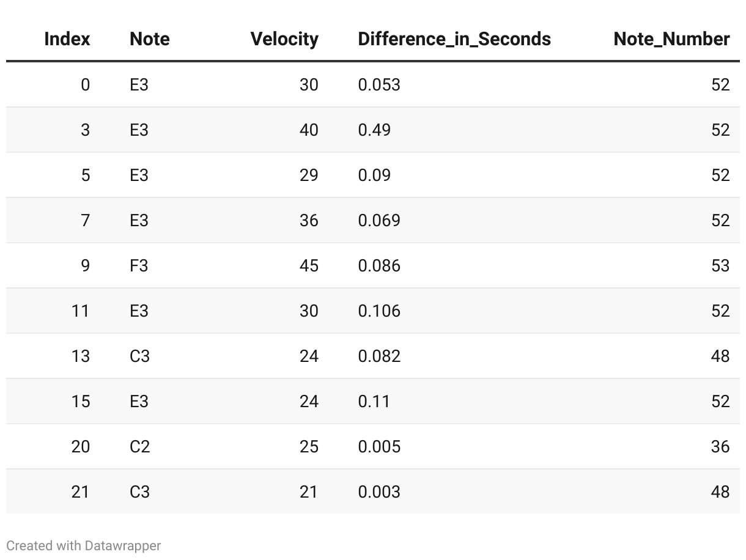Click the index 0 cell
Screen dimensions: 746x560
(85, 84)
